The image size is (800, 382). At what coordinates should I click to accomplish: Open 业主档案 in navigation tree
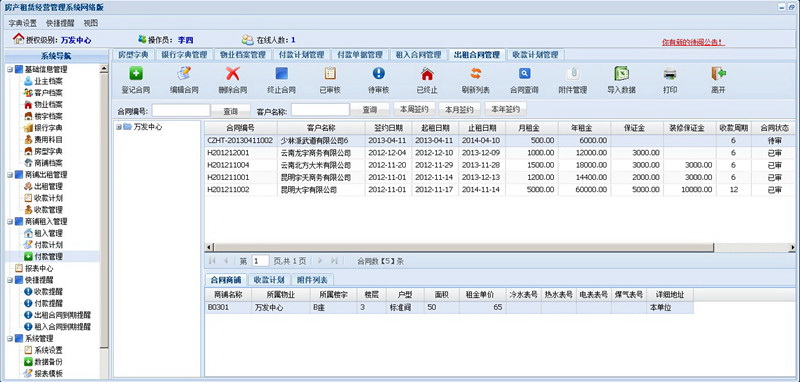point(48,81)
